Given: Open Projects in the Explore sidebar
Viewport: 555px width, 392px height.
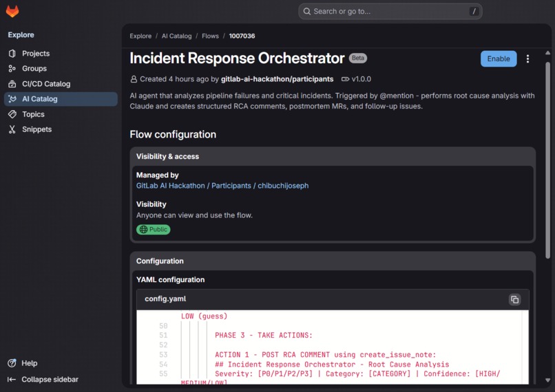Looking at the screenshot, I should coord(61,54).
